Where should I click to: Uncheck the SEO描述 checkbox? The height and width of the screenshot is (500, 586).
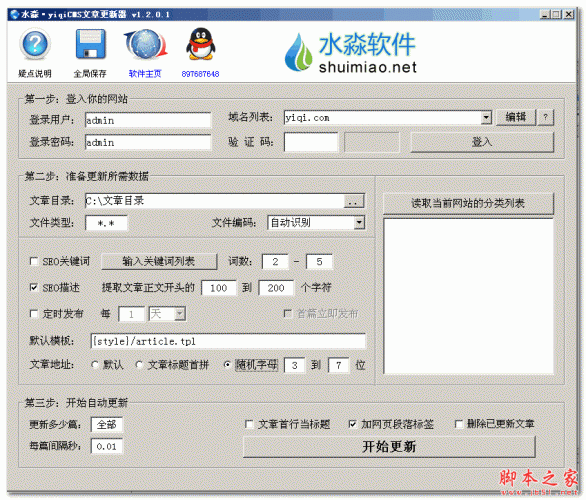pos(34,287)
